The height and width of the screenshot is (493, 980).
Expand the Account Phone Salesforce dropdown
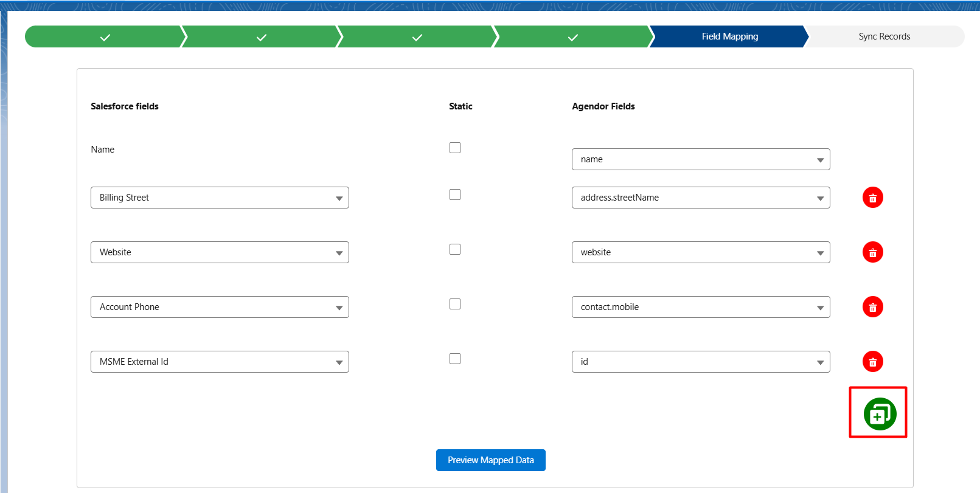(x=220, y=307)
